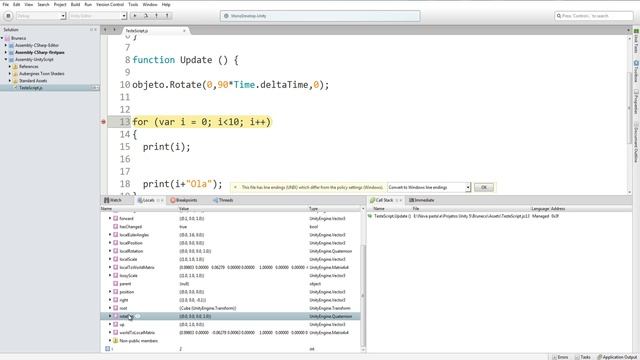The height and width of the screenshot is (360, 640).
Task: Open the Edit menu
Action: click(x=16, y=4)
